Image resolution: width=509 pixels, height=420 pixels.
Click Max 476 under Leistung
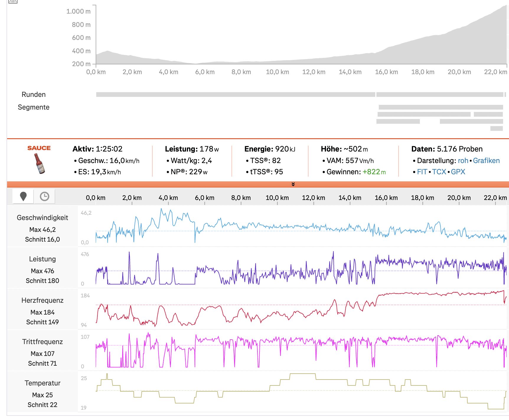pos(43,271)
